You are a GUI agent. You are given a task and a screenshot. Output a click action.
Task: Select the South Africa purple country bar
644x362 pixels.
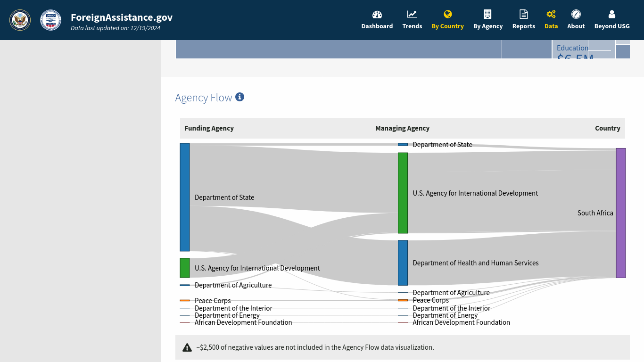tap(621, 213)
